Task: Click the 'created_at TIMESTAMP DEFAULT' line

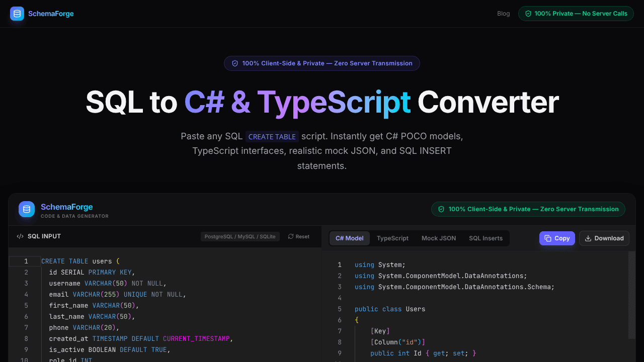Action: coord(141,339)
